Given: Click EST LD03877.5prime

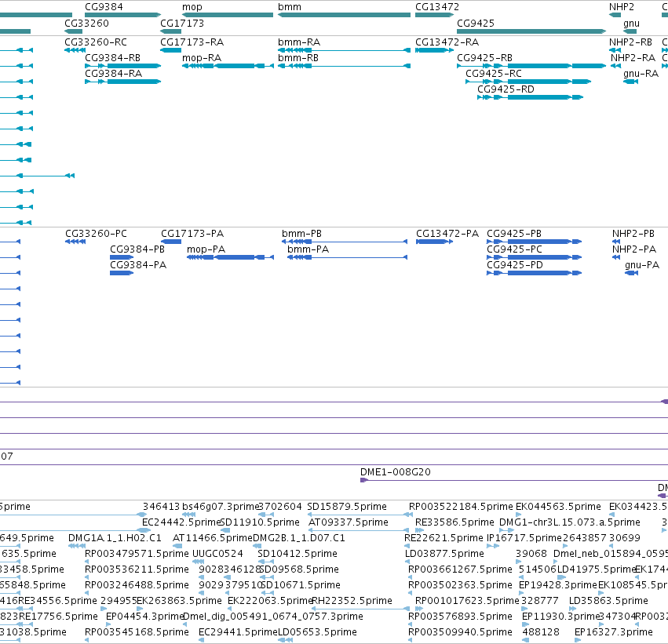Looking at the screenshot, I should pyautogui.click(x=444, y=554).
